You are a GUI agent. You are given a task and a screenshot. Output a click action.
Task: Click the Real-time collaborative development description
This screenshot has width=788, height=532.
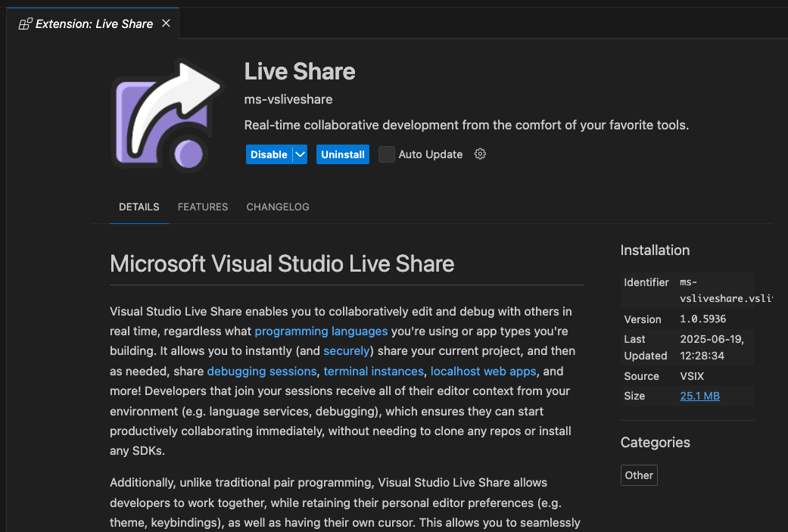pos(466,125)
